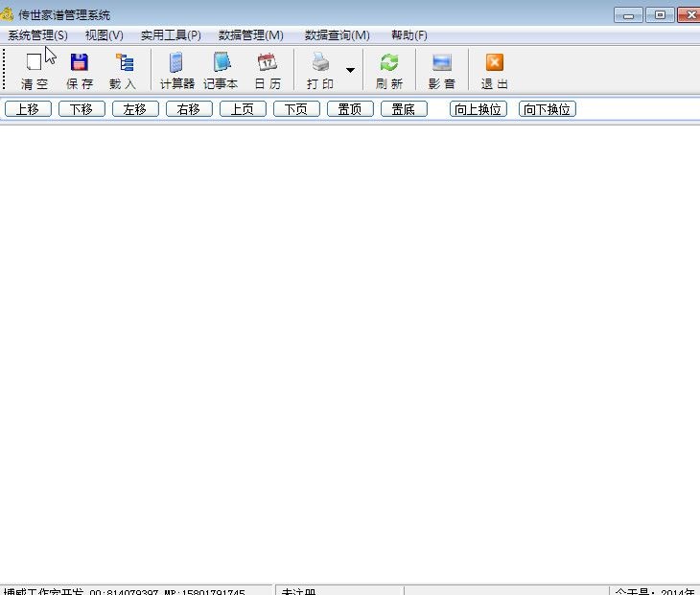The height and width of the screenshot is (595, 700).
Task: Open the 日历 calendar icon
Action: point(268,71)
